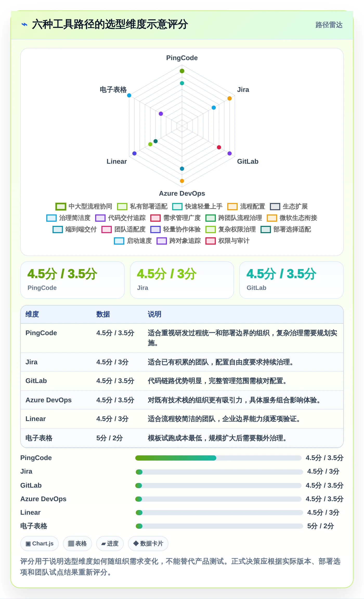The width and height of the screenshot is (364, 599).
Task: Toggle 代码交付追踪 legend series
Action: [x=120, y=218]
